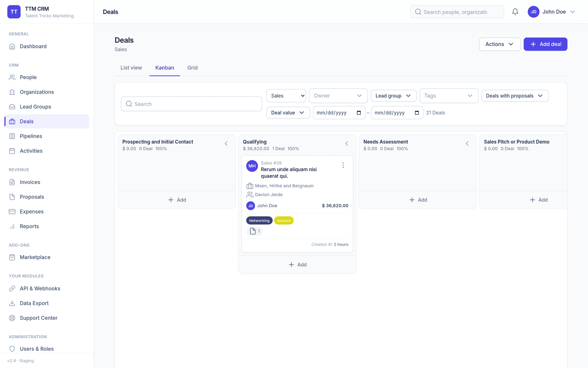Image resolution: width=588 pixels, height=368 pixels.
Task: Collapse the Qualifying column
Action: [347, 144]
